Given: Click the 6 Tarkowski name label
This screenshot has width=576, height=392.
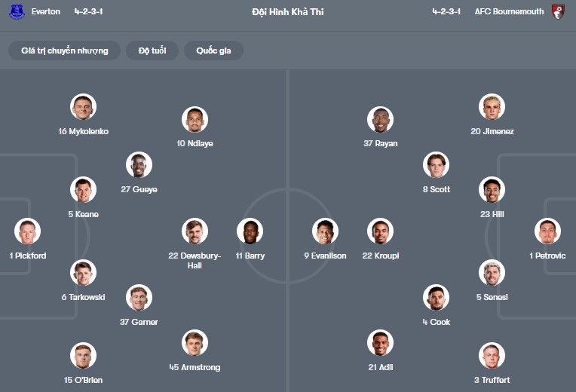Looking at the screenshot, I should coord(83,297).
